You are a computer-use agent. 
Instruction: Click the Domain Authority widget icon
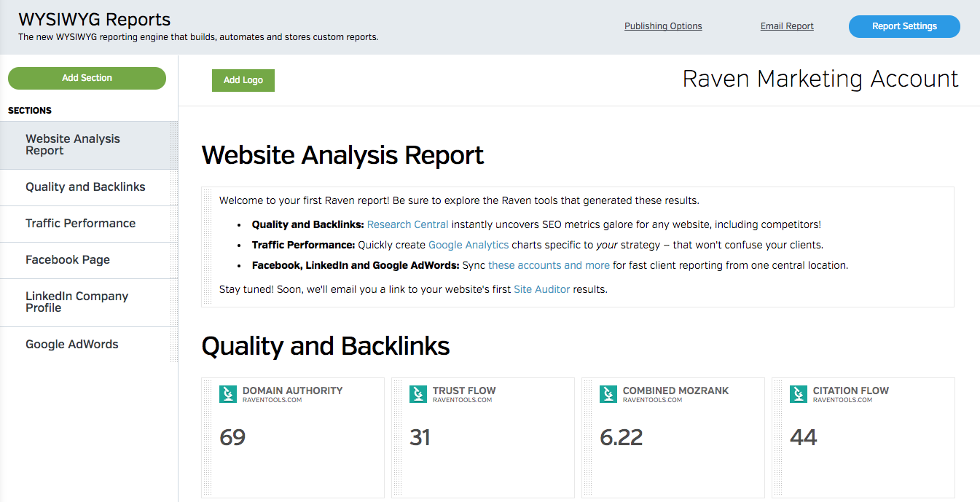click(228, 394)
